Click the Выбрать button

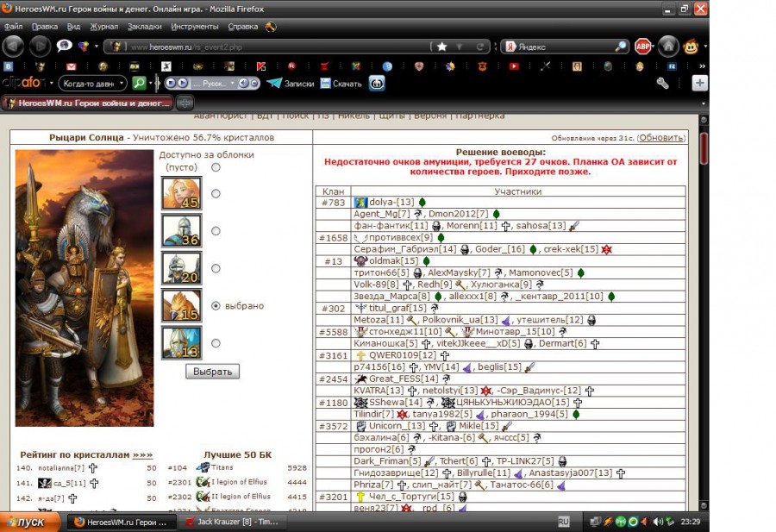click(x=212, y=372)
